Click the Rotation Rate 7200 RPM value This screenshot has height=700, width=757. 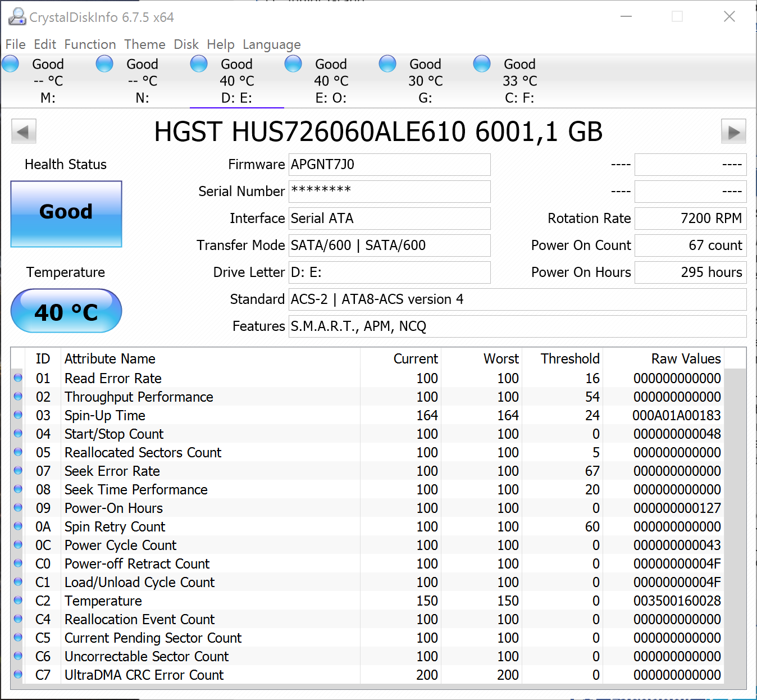click(x=691, y=219)
